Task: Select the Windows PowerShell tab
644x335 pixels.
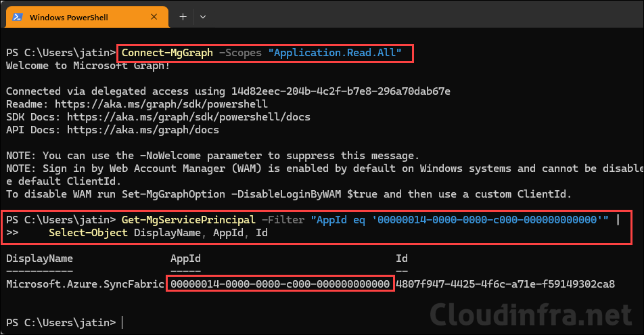Action: click(87, 18)
